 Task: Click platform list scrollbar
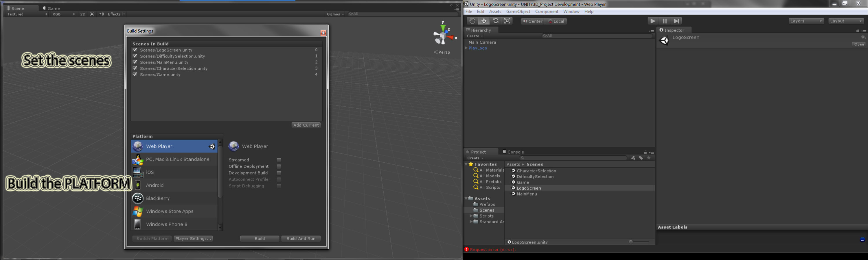pos(220,172)
